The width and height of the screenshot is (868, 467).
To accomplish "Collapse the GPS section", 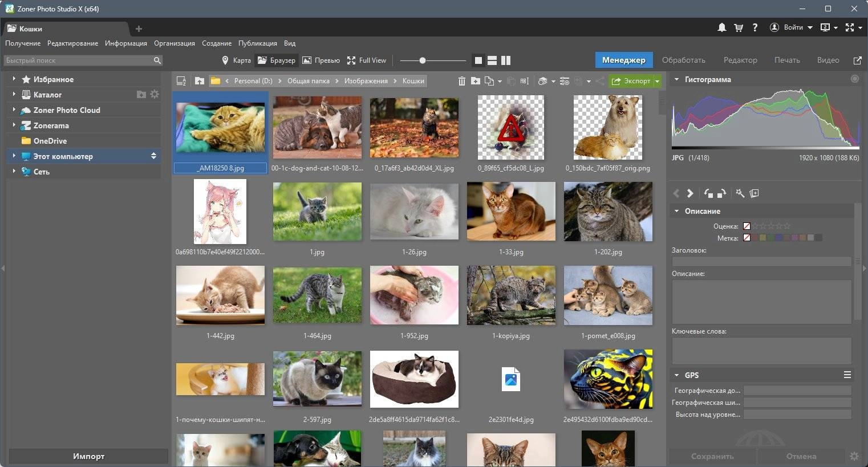I will coord(677,375).
